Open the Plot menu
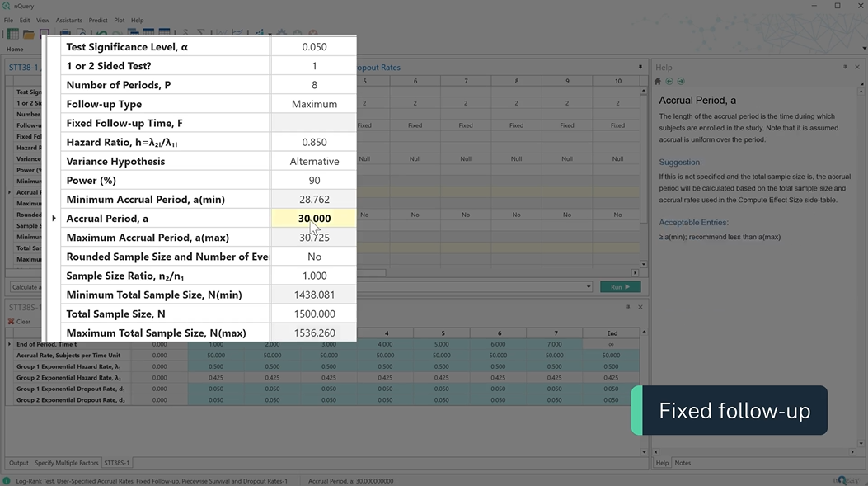This screenshot has height=486, width=868. tap(120, 20)
